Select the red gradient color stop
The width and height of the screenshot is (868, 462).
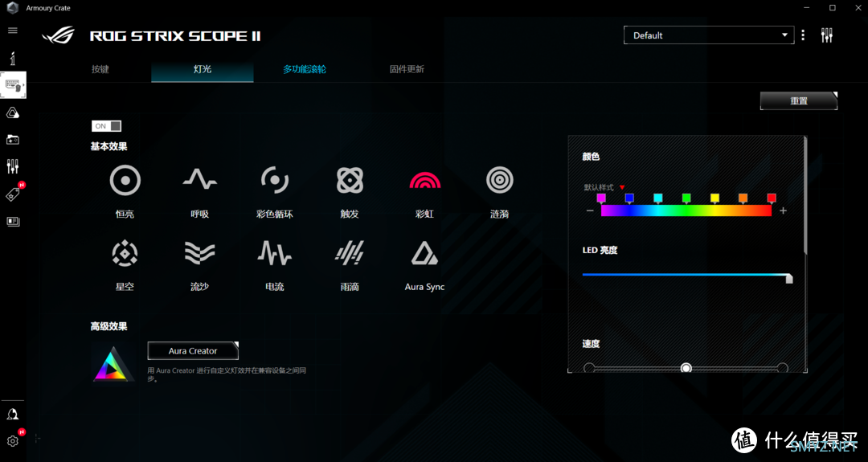click(772, 198)
